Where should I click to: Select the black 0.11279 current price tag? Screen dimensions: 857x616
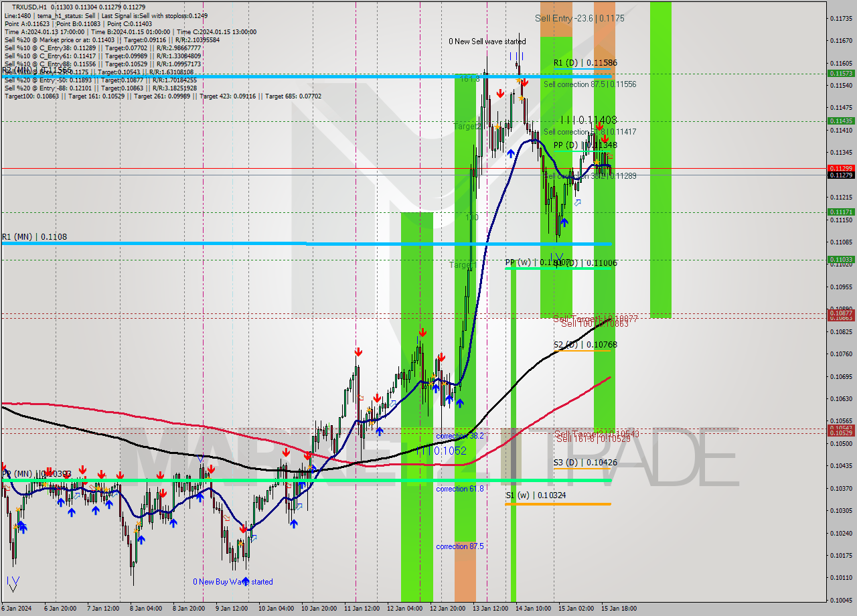click(x=840, y=175)
